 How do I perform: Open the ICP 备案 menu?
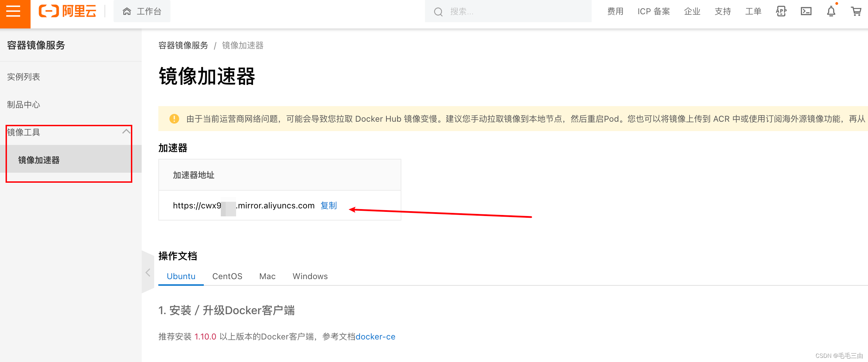click(653, 11)
